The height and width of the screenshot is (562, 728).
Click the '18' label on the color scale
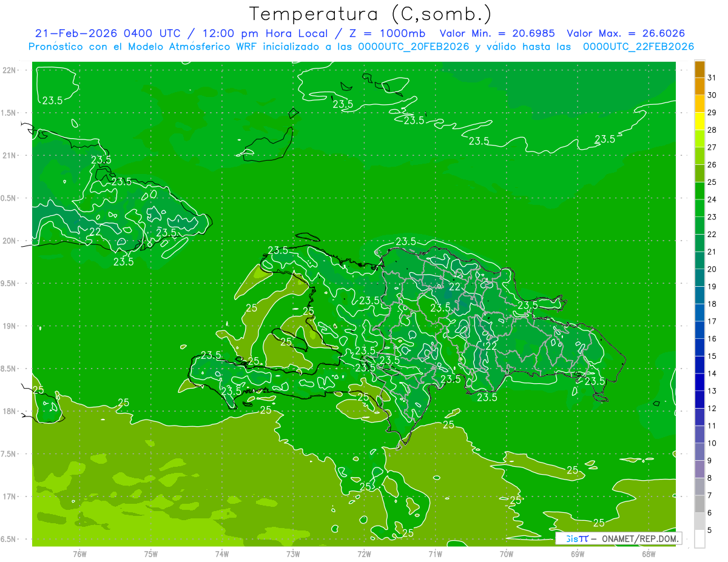[712, 304]
